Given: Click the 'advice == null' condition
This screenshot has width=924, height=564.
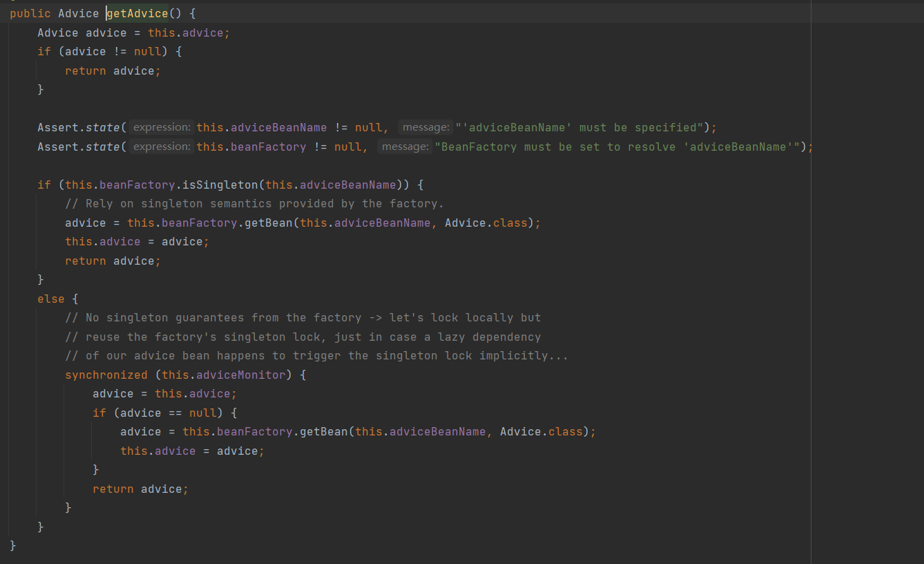Looking at the screenshot, I should pos(168,413).
